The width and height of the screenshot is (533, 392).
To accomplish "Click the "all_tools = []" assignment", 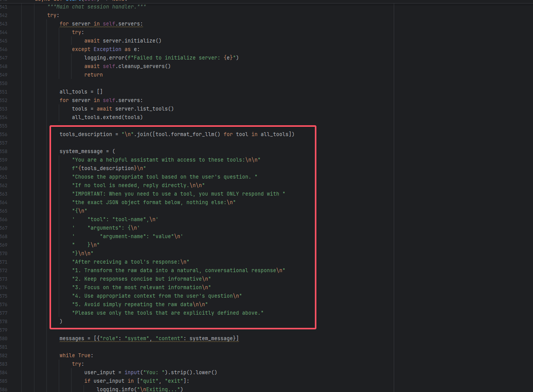I will point(81,92).
